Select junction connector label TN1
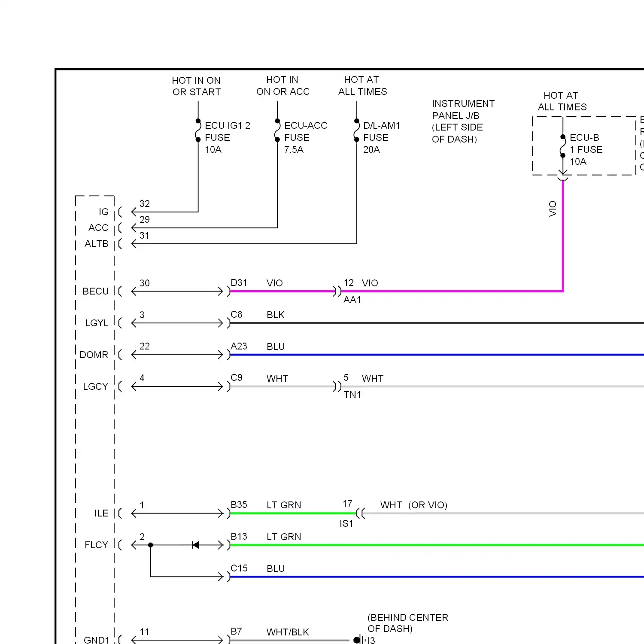 click(x=352, y=395)
